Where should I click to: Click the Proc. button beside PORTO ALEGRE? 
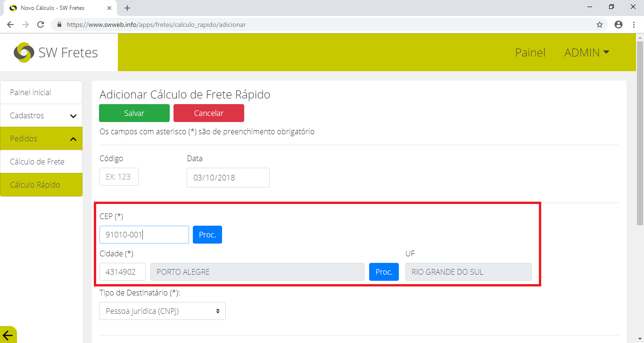pyautogui.click(x=384, y=272)
